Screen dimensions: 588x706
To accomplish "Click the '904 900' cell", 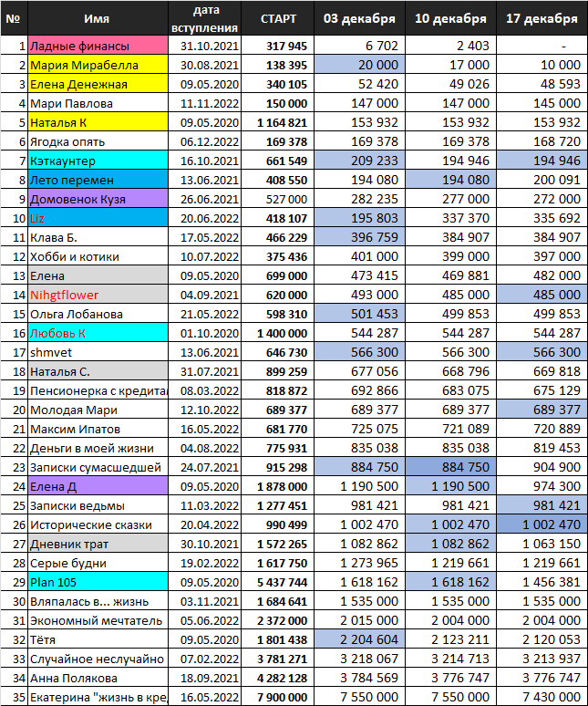I will (x=542, y=467).
